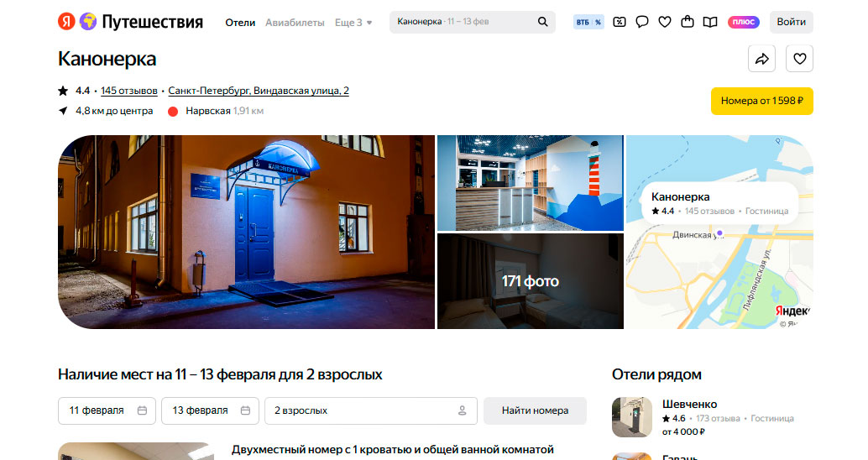Add Канонерка to favorites with heart button
868x460 pixels.
tap(799, 59)
